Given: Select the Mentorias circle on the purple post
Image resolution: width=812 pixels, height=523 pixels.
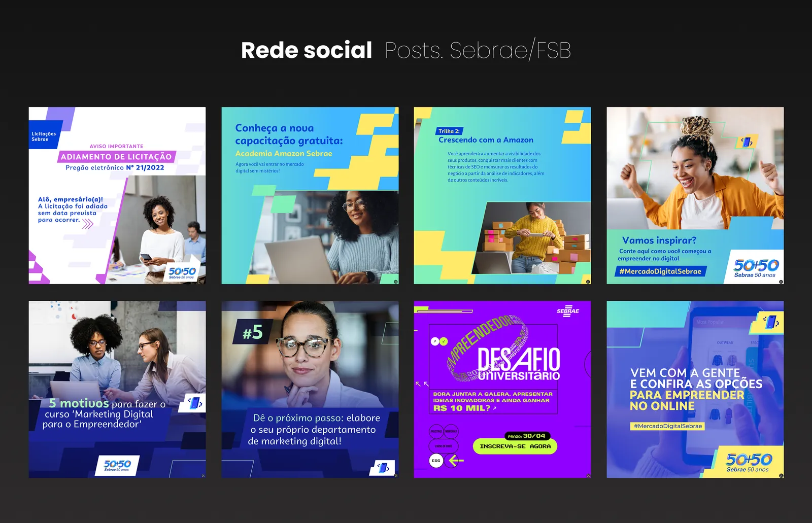Looking at the screenshot, I should pos(451,431).
